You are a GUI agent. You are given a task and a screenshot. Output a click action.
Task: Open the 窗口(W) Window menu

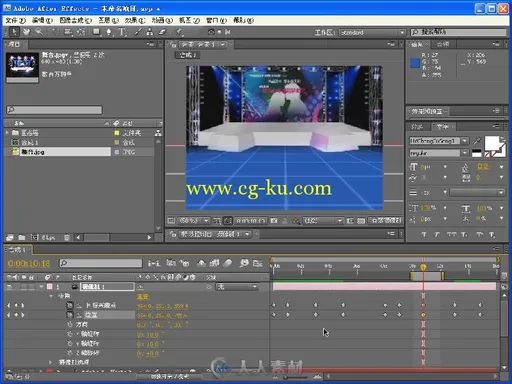click(216, 20)
